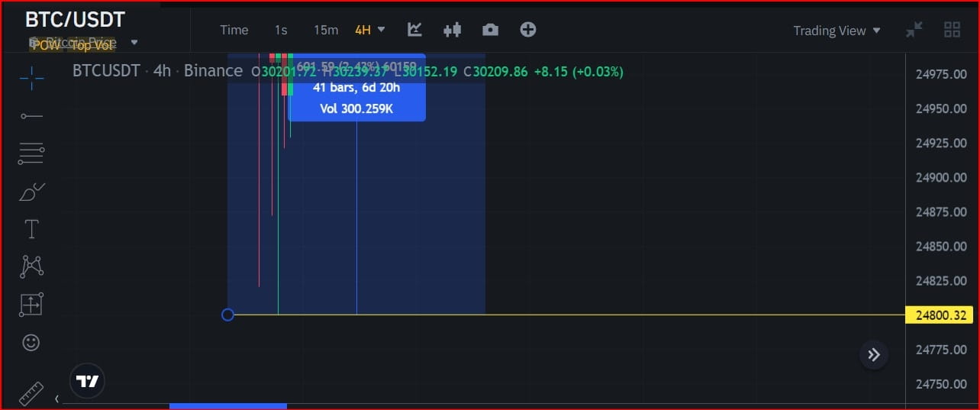Open the multi-chart grid layout icon
The height and width of the screenshot is (410, 980).
click(x=952, y=30)
